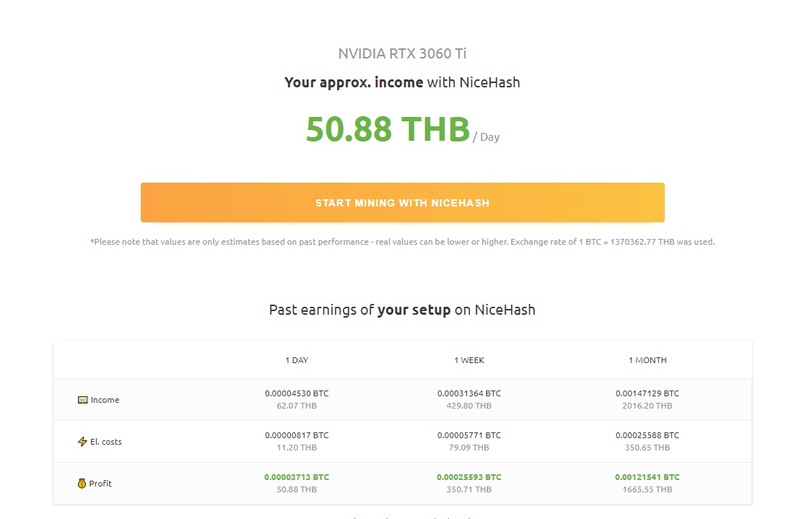Click the 50.88 THB daily income value

388,129
